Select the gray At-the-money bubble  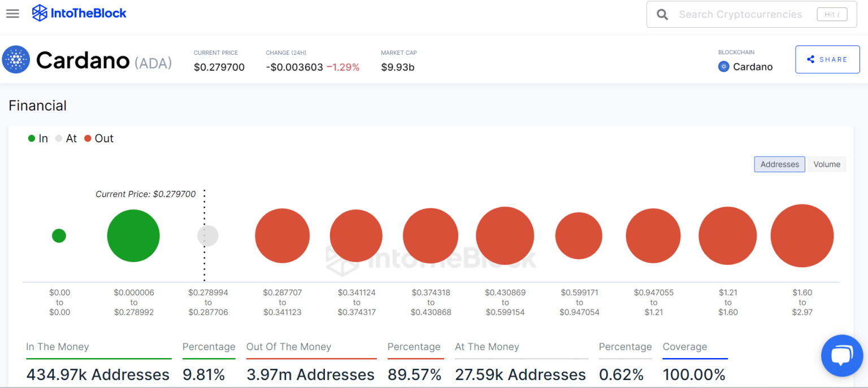point(207,236)
